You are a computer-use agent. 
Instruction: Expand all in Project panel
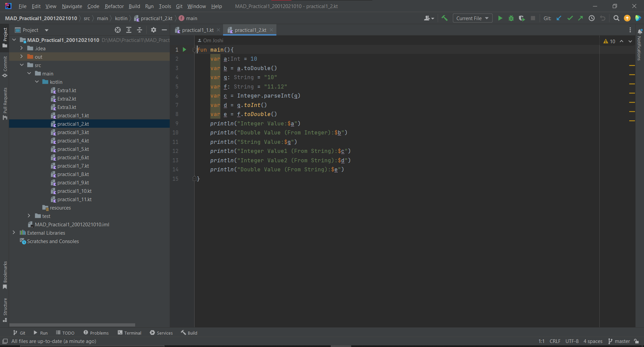[x=129, y=30]
